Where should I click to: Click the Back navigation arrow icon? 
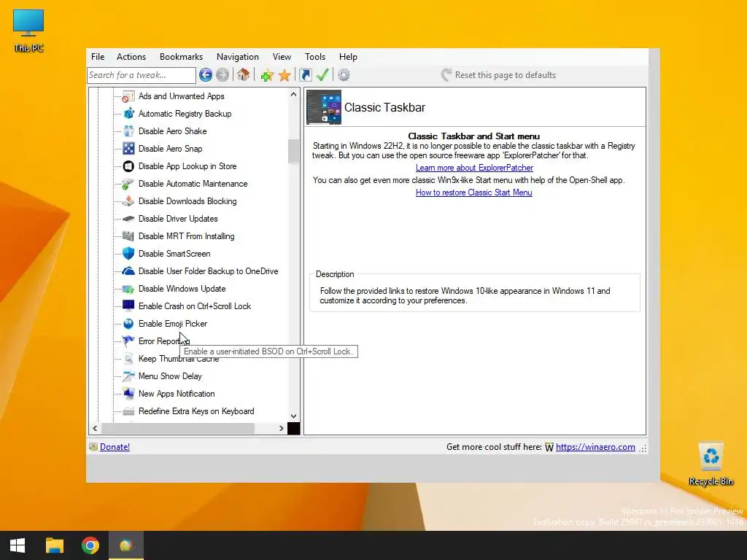(205, 75)
